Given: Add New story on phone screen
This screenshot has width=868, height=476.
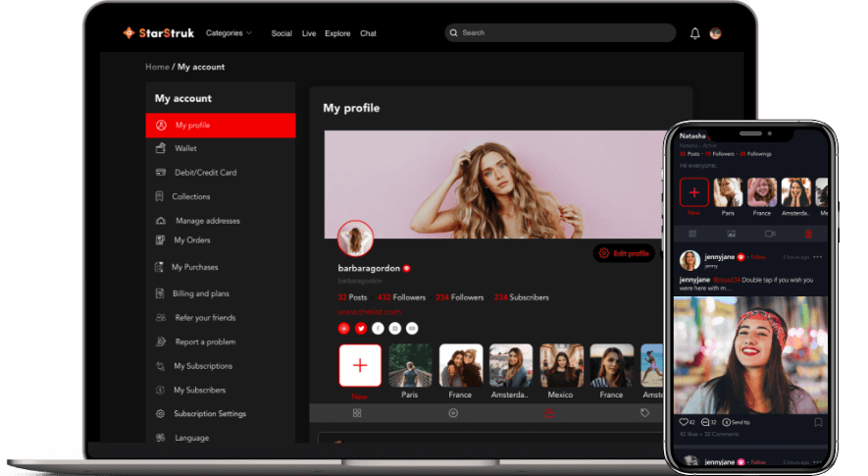Looking at the screenshot, I should (x=693, y=192).
